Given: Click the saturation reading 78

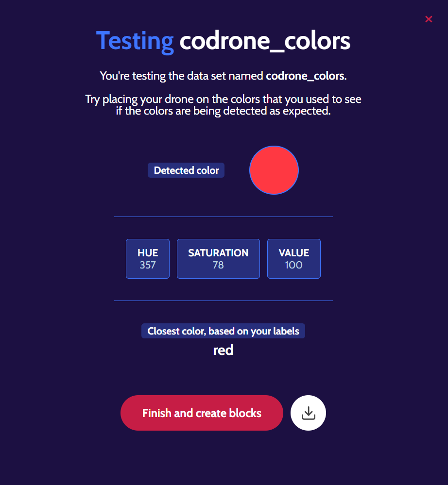Looking at the screenshot, I should pos(218,265).
